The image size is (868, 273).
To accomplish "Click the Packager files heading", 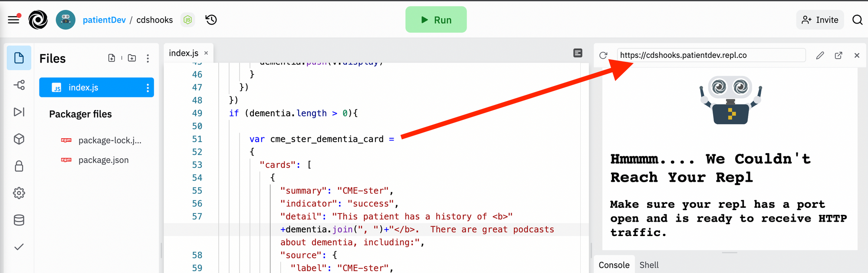I will [x=80, y=114].
